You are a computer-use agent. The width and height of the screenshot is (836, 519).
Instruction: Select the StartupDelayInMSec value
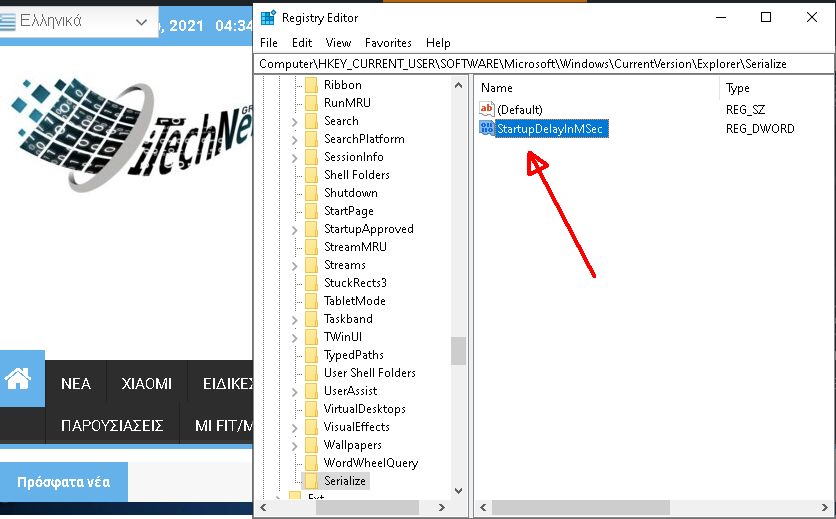pos(550,129)
